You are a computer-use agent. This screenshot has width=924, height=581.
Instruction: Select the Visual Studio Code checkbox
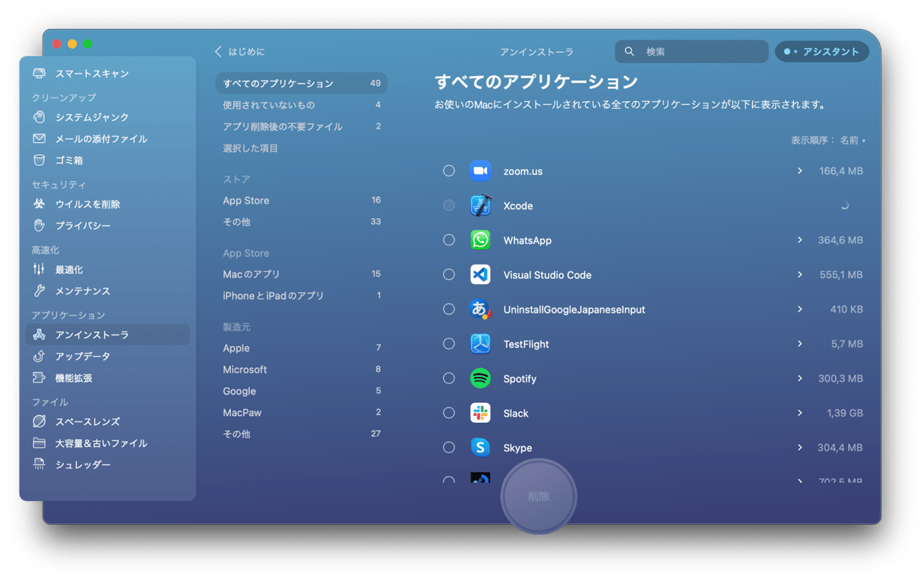tap(449, 275)
